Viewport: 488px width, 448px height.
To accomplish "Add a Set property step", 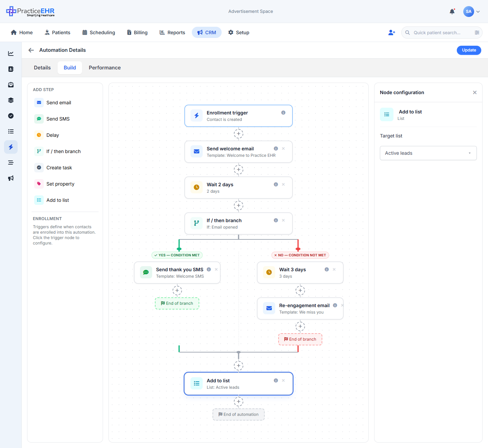I will coord(65,184).
